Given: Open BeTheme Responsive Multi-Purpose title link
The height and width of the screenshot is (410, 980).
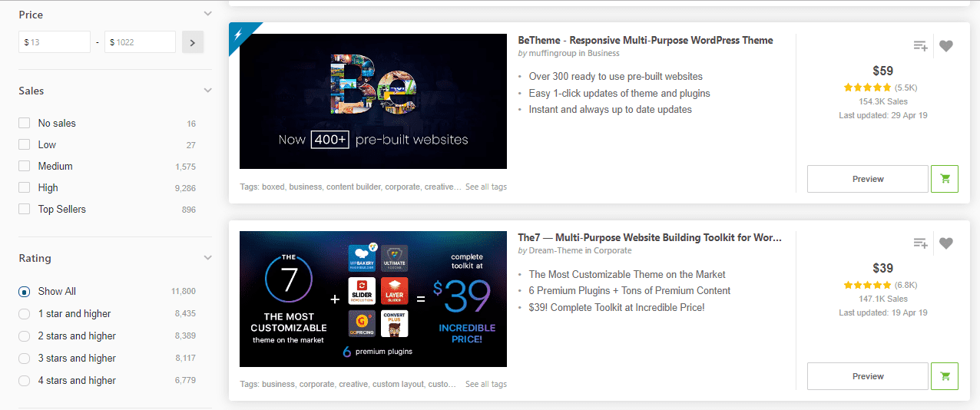Looking at the screenshot, I should click(646, 40).
